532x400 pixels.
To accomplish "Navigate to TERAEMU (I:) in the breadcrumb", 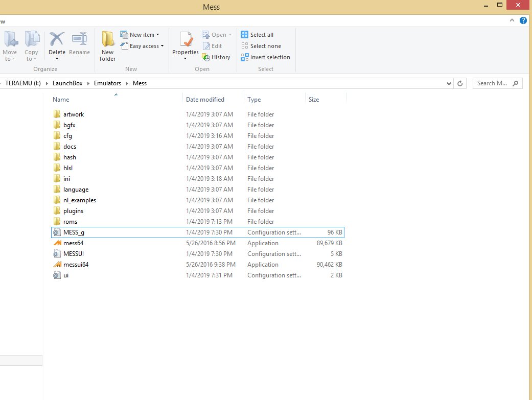I will pyautogui.click(x=22, y=83).
